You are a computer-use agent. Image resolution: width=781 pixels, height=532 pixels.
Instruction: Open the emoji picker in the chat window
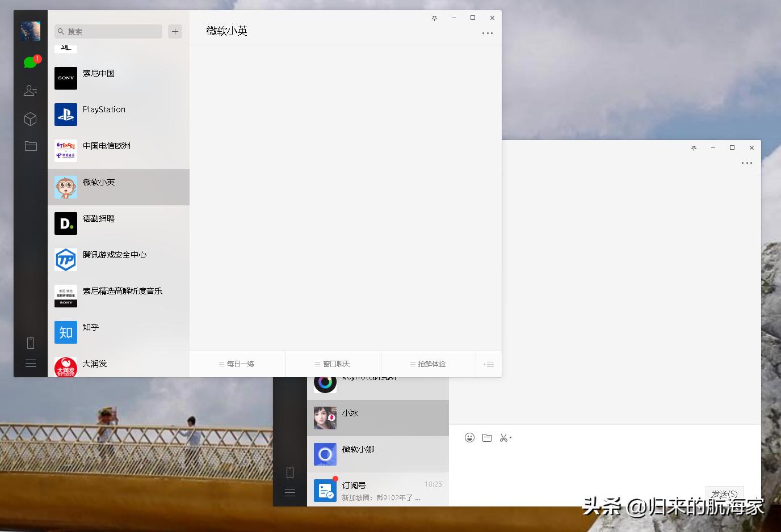pyautogui.click(x=469, y=437)
